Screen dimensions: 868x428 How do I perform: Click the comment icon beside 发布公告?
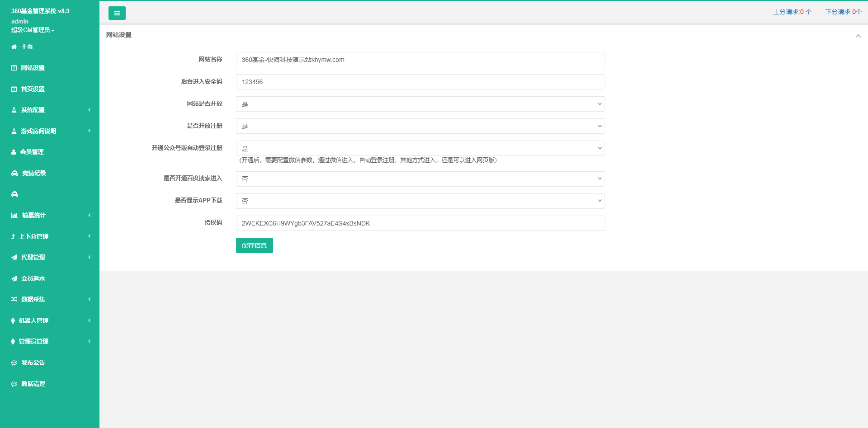(14, 363)
